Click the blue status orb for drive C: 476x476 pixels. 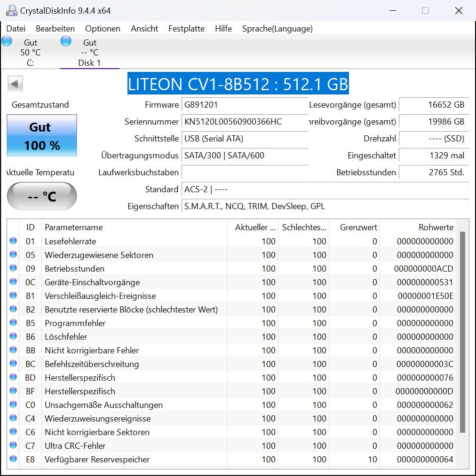pos(7,41)
